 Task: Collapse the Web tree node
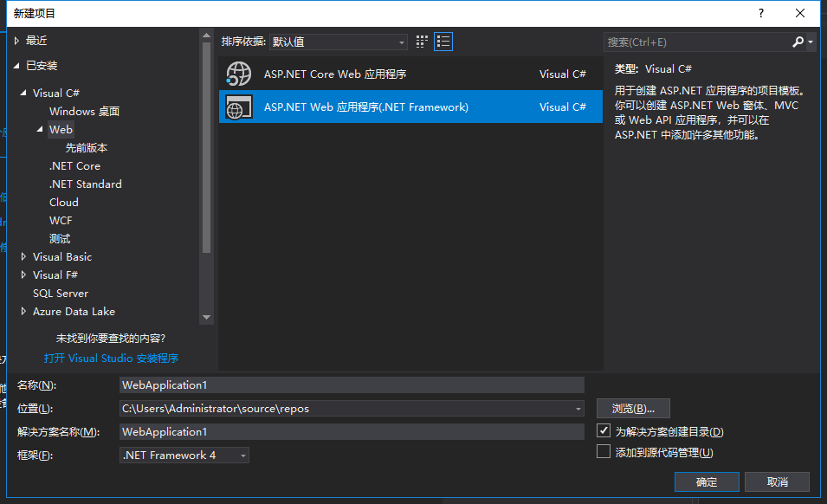point(40,129)
